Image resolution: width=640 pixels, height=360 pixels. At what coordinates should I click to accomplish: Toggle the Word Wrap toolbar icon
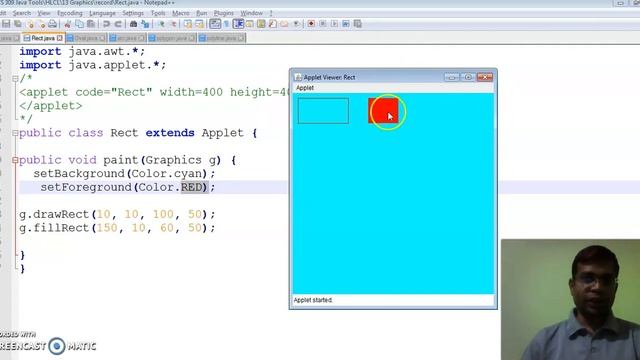(x=215, y=24)
